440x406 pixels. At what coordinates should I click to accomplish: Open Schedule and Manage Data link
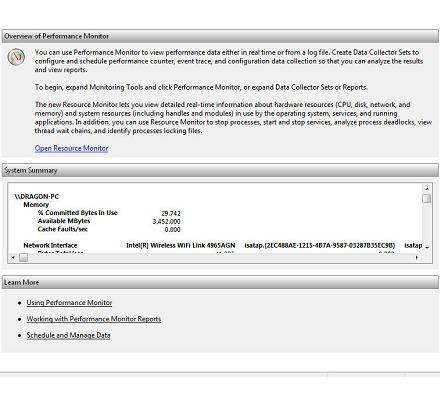(x=68, y=335)
